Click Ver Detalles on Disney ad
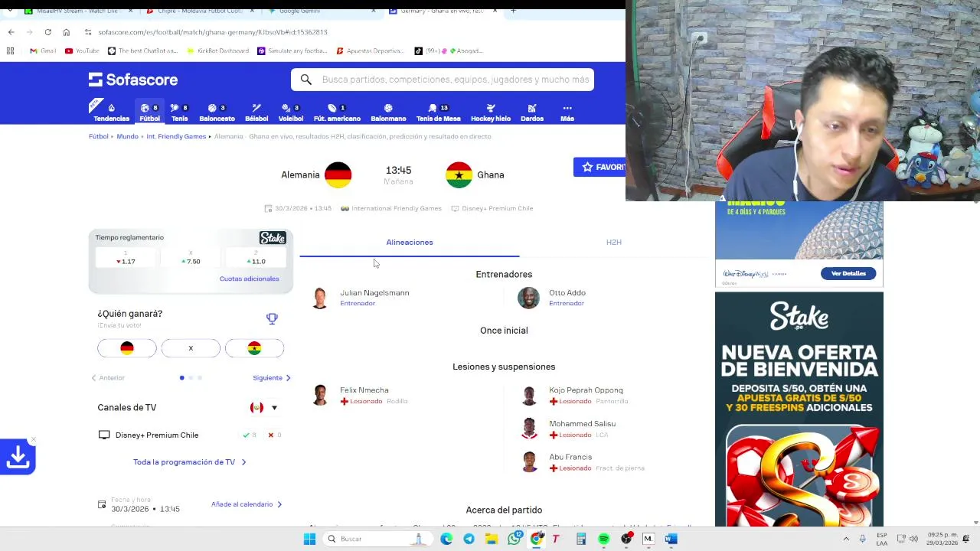The width and height of the screenshot is (980, 551). click(x=848, y=273)
